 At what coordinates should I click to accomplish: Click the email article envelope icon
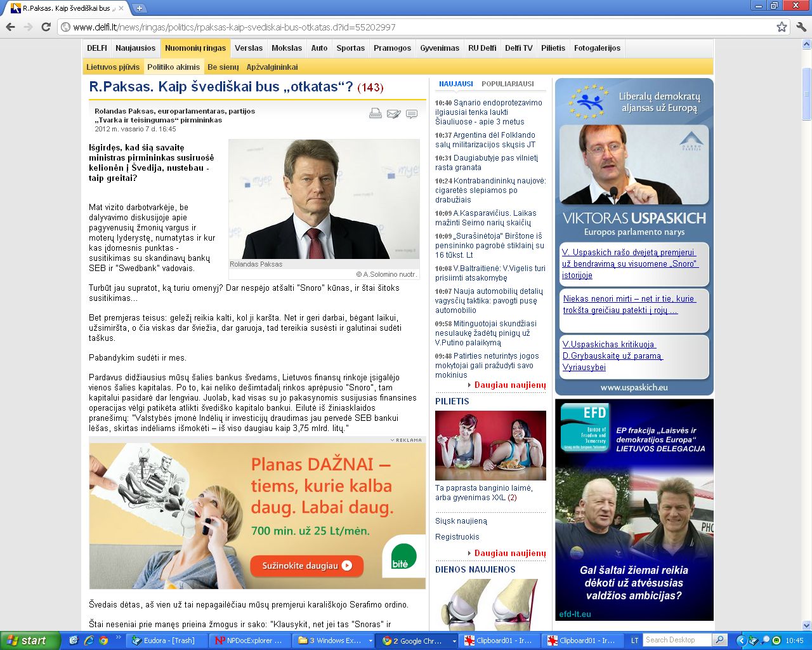point(394,114)
